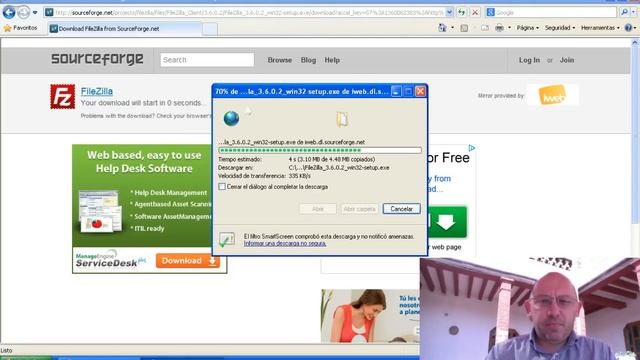640x360 pixels.
Task: Click the Refresh icon next to address bar
Action: point(461,12)
